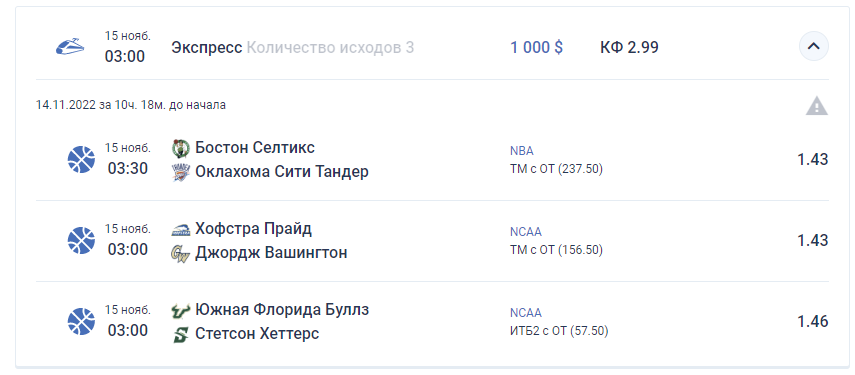Screen dimensions: 855x375
Task: Click the Boston Celtics team logo
Action: 180,148
